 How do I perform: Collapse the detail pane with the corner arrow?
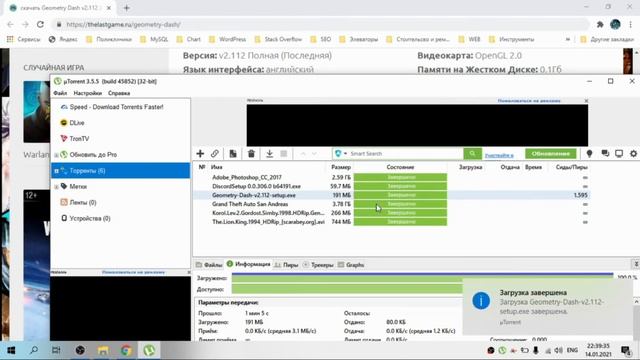[636, 264]
